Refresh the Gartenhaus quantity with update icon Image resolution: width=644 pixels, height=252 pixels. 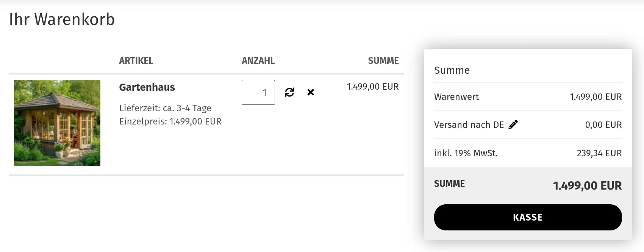coord(289,92)
